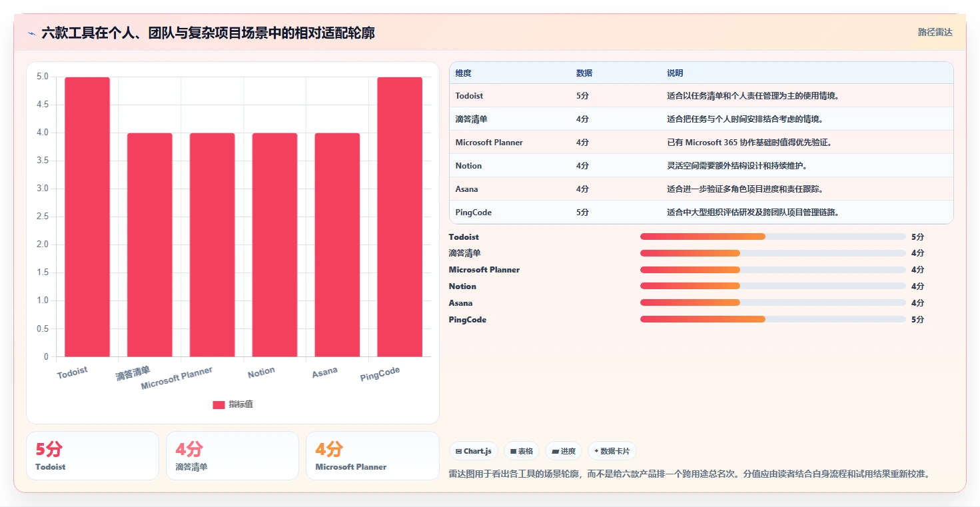Click the Notion label on the chart x-axis

tap(261, 372)
